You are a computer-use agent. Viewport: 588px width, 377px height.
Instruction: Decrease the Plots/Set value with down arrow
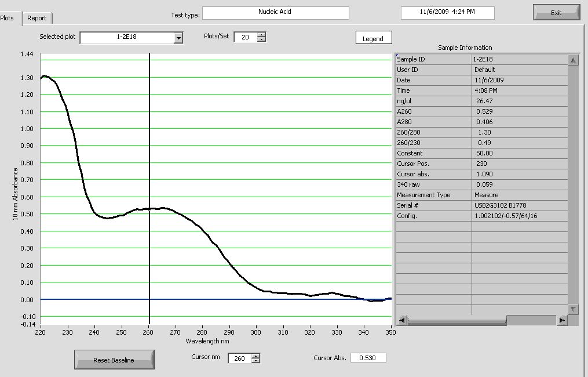pyautogui.click(x=261, y=39)
